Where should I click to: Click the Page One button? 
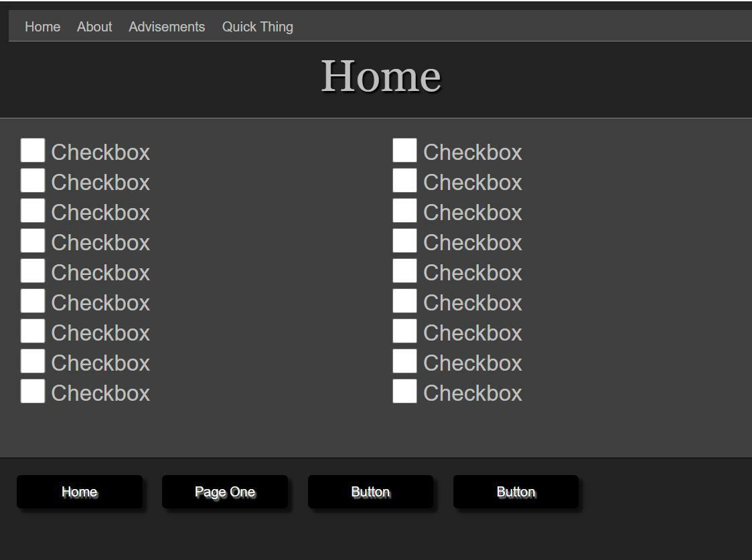click(225, 492)
